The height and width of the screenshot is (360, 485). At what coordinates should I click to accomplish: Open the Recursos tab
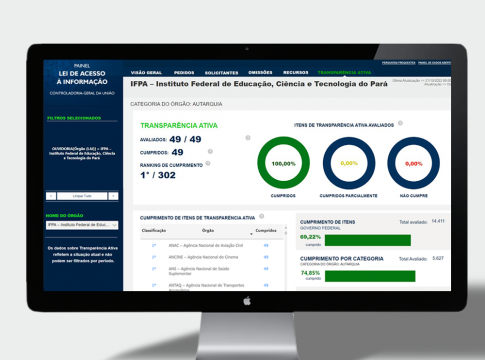296,72
